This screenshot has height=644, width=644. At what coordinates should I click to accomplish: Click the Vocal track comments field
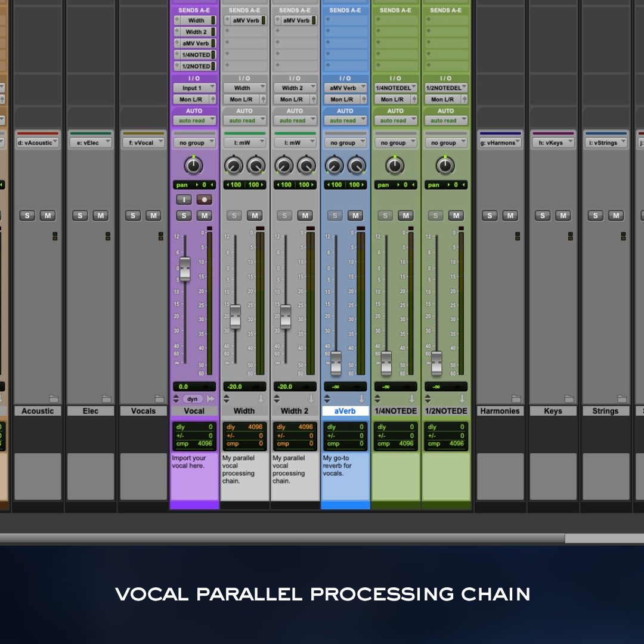coord(194,476)
